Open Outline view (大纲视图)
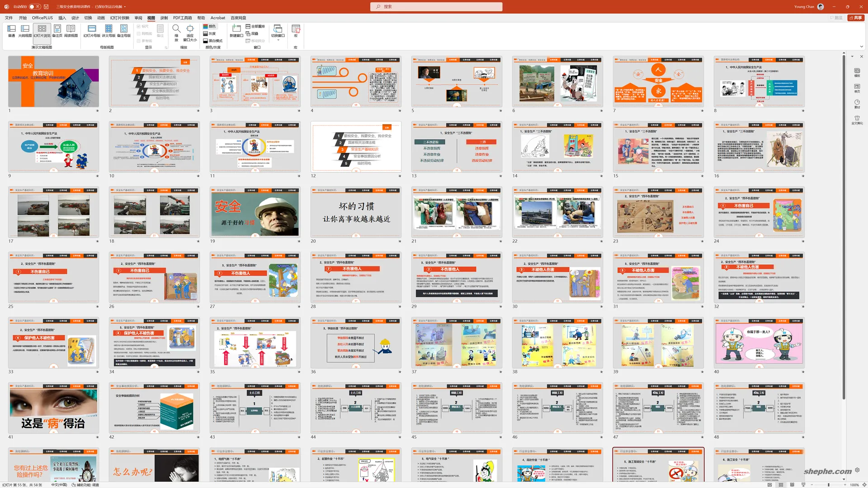 pos(25,31)
